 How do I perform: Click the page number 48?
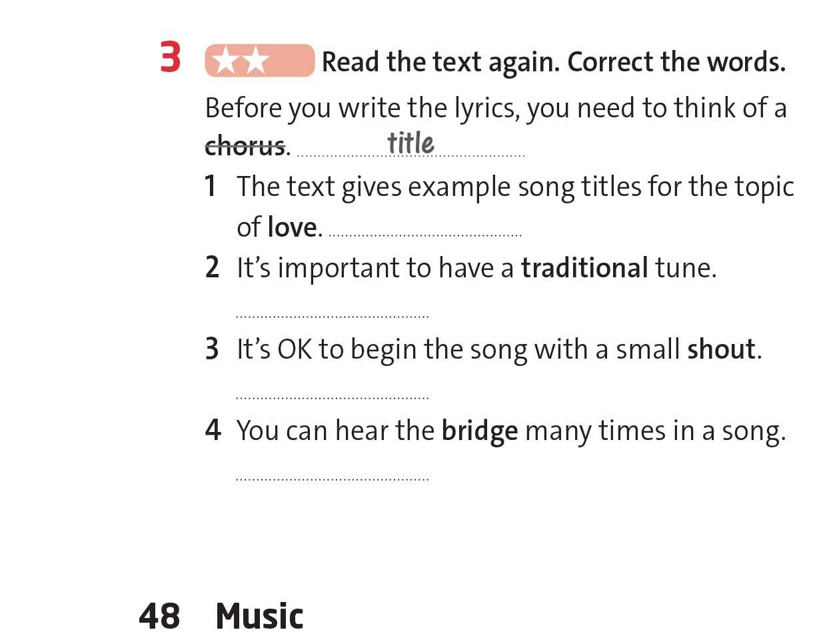(159, 616)
